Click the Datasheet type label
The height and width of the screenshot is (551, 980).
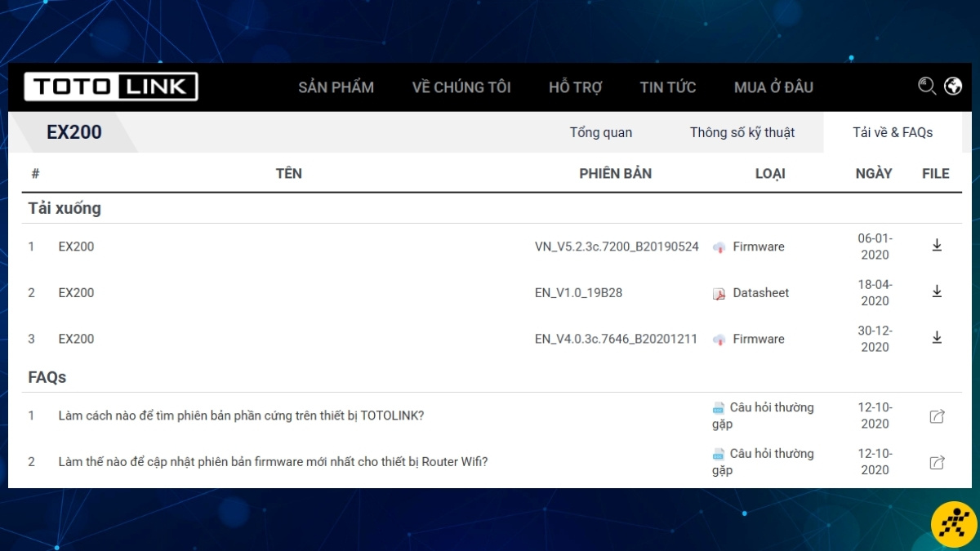pos(761,292)
